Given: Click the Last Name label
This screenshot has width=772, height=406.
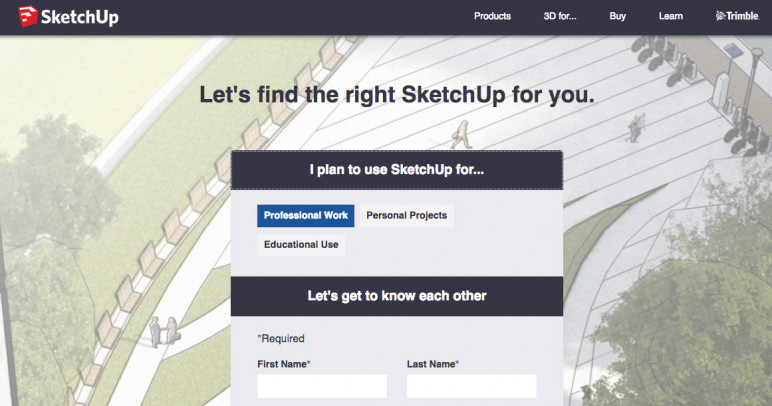Looking at the screenshot, I should pyautogui.click(x=433, y=364).
